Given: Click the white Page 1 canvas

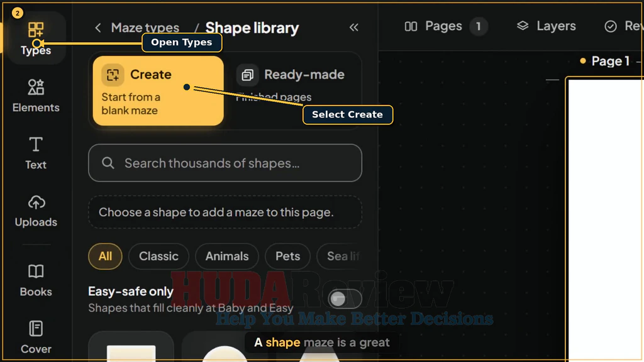Looking at the screenshot, I should click(606, 219).
